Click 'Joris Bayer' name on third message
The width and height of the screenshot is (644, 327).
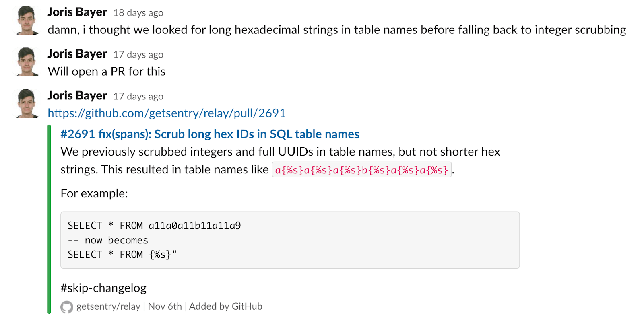tap(77, 95)
